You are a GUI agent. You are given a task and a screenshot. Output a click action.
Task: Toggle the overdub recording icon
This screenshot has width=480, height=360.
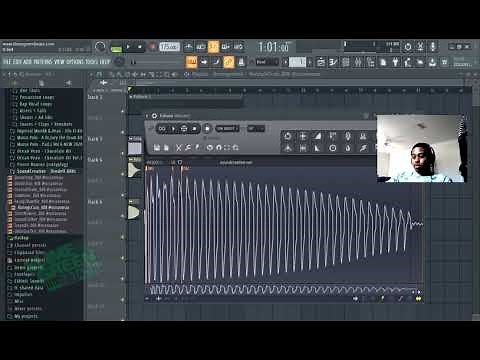pos(226,47)
